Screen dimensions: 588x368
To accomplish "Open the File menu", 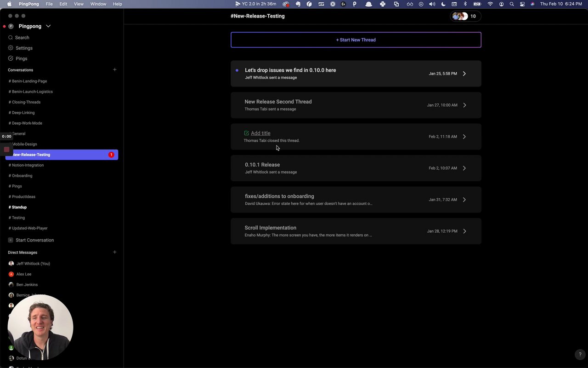I will pyautogui.click(x=49, y=4).
